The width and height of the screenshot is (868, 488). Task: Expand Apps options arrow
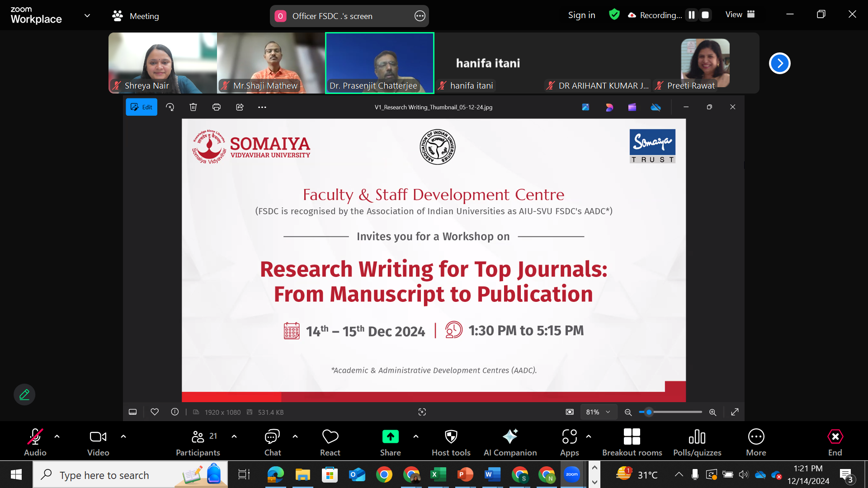pyautogui.click(x=589, y=436)
